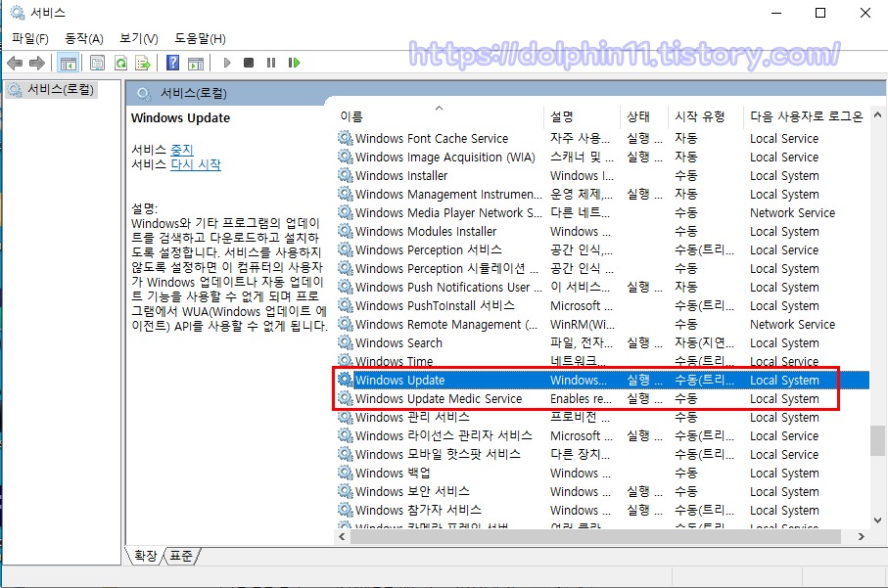Screen dimensions: 888x588
Task: Select Windows Media Player Network S... row
Action: pos(602,212)
